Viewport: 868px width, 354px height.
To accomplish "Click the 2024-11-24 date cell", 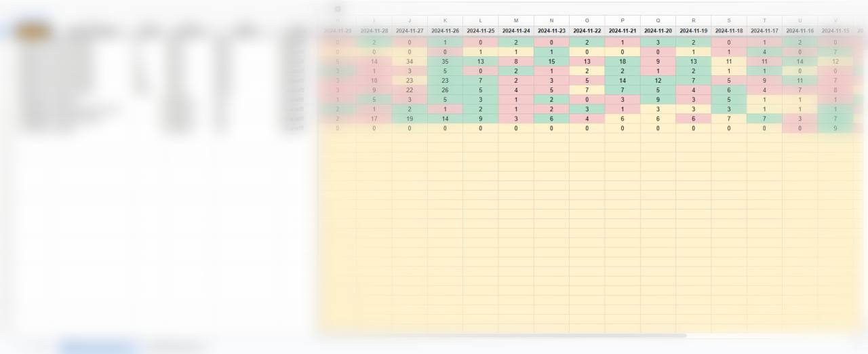I will (x=516, y=31).
